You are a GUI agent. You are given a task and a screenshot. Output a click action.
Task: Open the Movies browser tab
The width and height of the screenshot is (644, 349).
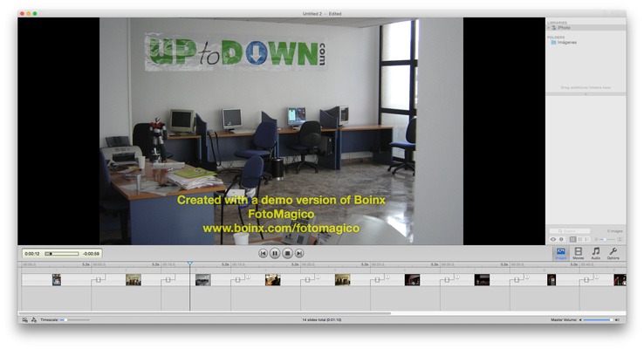pyautogui.click(x=578, y=253)
